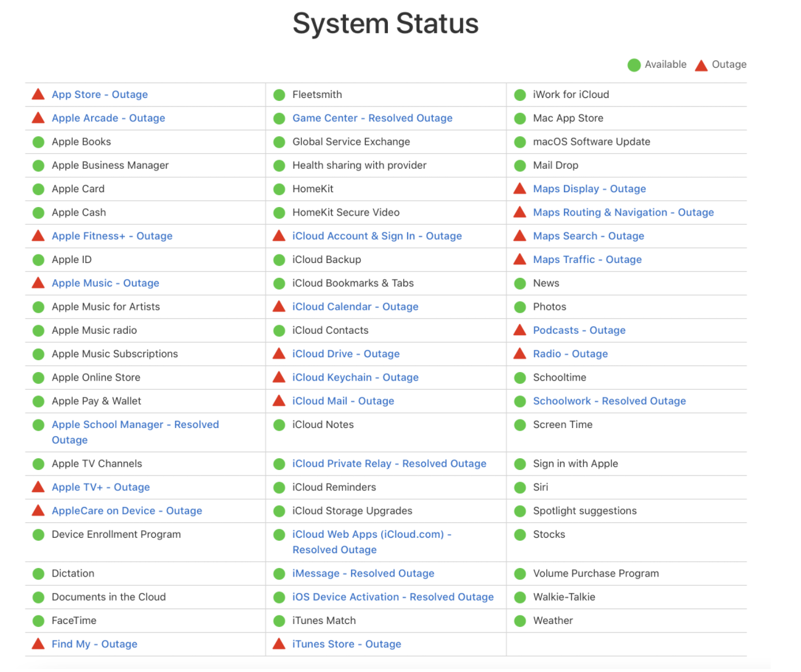View Apple Music - Outage details
Image resolution: width=801 pixels, height=672 pixels.
pyautogui.click(x=105, y=283)
